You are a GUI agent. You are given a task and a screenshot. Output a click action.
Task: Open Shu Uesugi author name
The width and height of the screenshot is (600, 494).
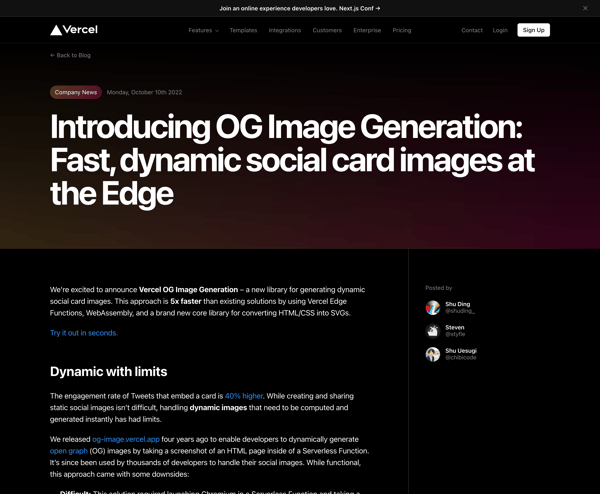click(461, 351)
